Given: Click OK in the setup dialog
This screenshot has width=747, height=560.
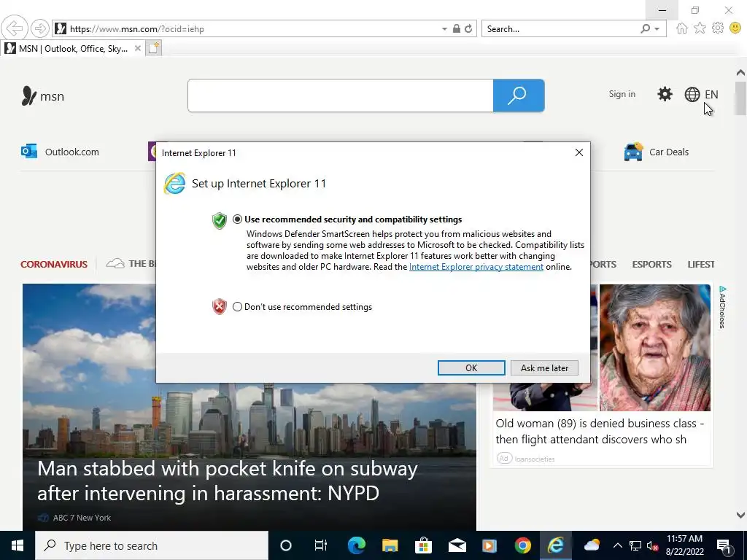Looking at the screenshot, I should (471, 367).
